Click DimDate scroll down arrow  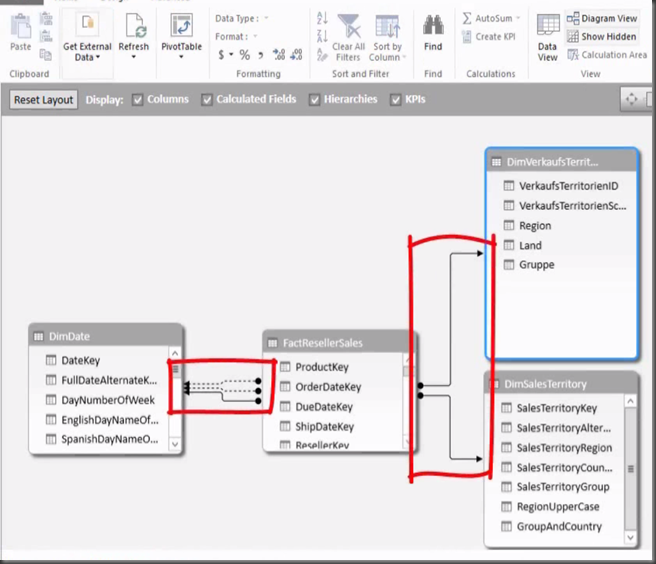[x=175, y=444]
